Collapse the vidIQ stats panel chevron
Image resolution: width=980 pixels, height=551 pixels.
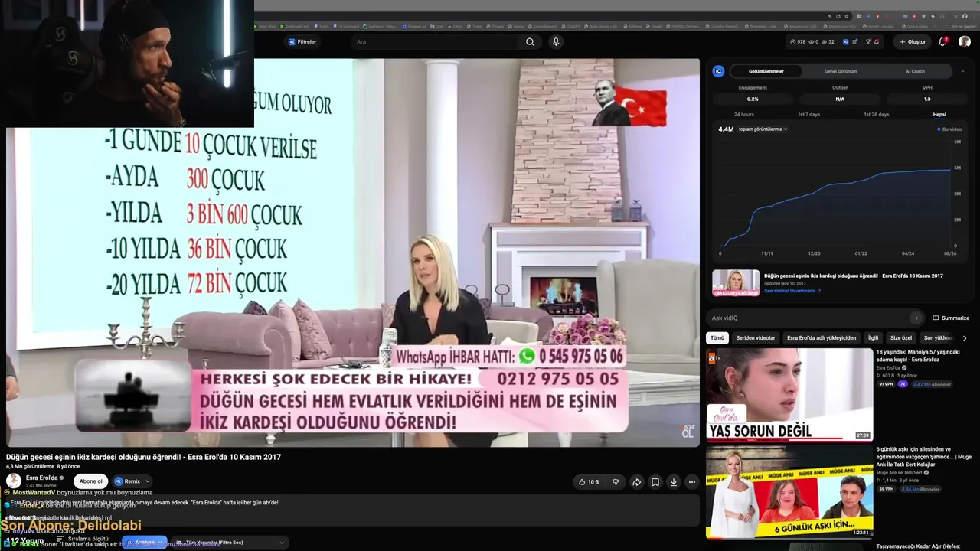click(962, 71)
